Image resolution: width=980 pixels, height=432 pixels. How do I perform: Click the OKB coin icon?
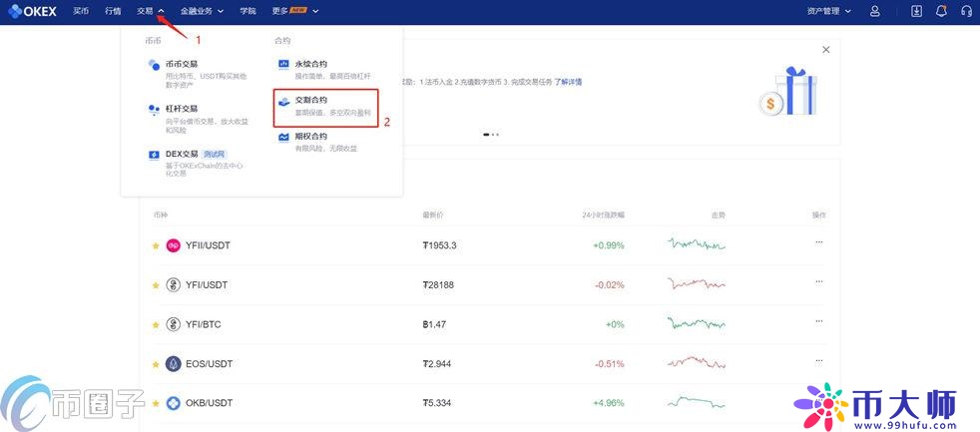173,403
